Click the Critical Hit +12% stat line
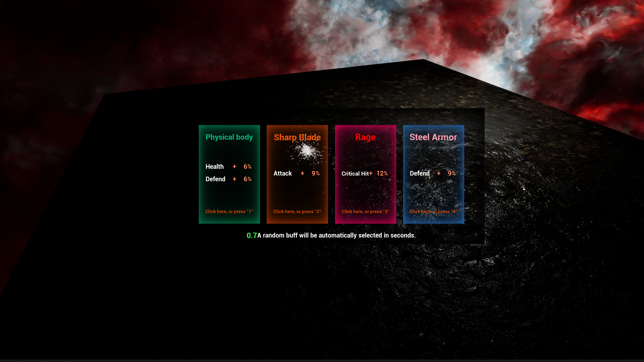Image resolution: width=644 pixels, height=362 pixels. click(364, 173)
